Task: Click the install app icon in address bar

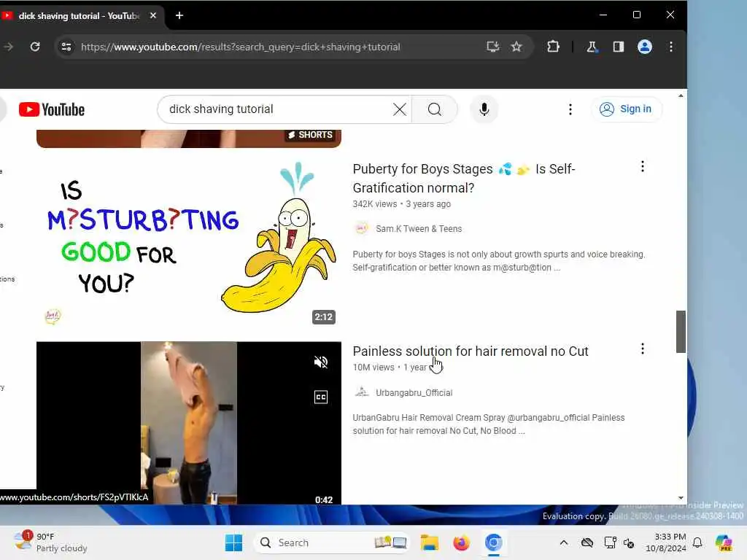Action: (492, 47)
